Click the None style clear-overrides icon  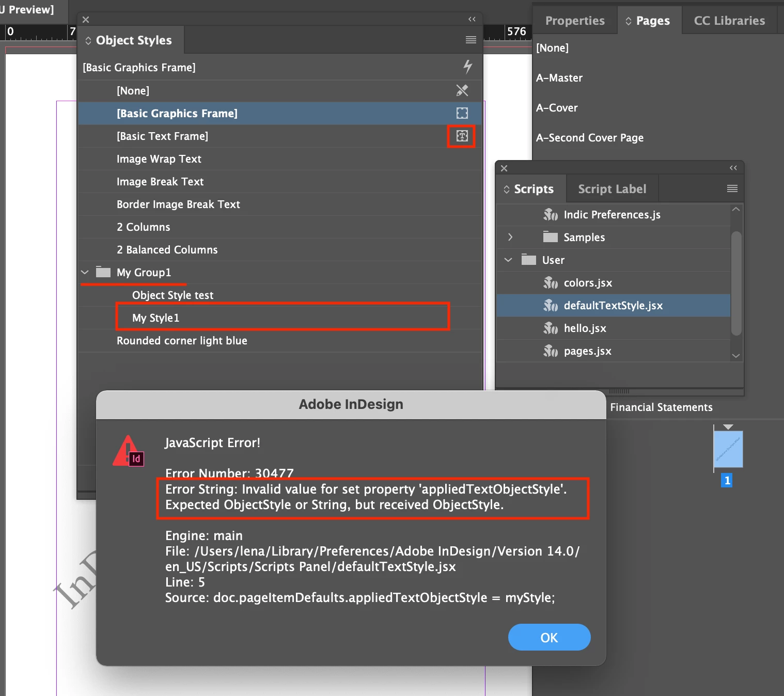click(462, 90)
